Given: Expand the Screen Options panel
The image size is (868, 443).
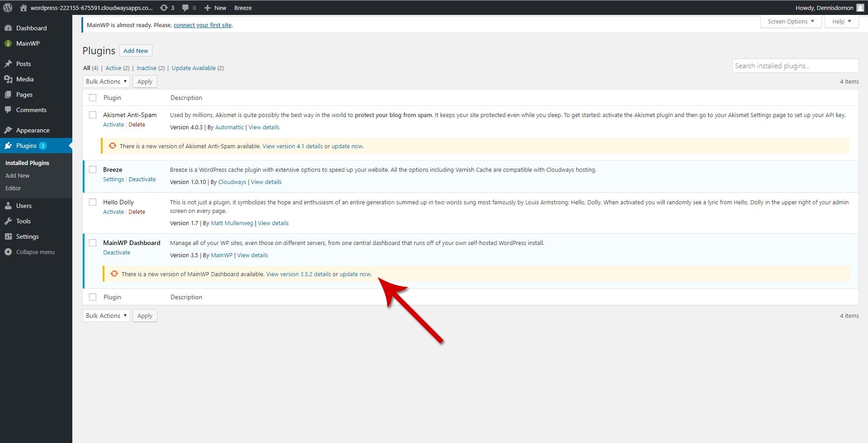Looking at the screenshot, I should coord(790,21).
